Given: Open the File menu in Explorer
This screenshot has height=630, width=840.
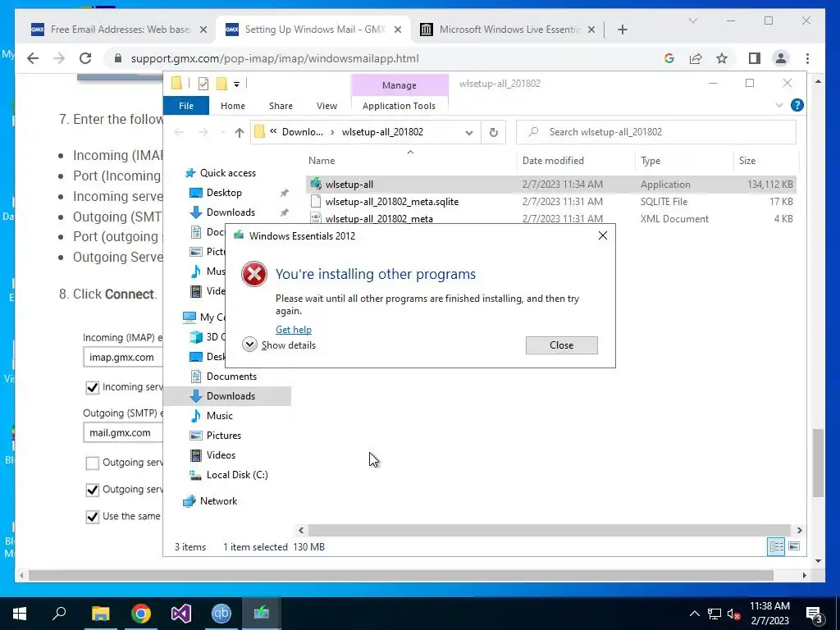Looking at the screenshot, I should (x=186, y=106).
